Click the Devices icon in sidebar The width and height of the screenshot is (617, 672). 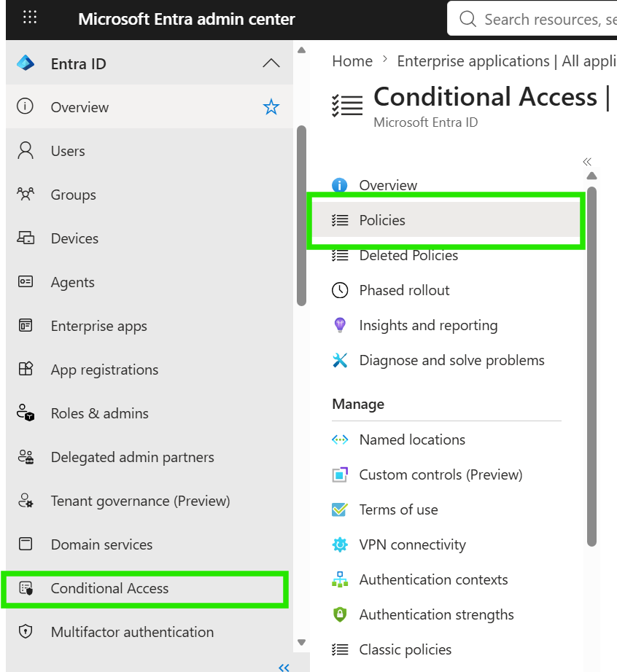[26, 238]
